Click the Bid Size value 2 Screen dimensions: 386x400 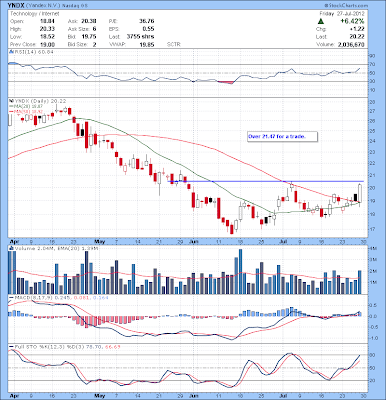pos(94,44)
